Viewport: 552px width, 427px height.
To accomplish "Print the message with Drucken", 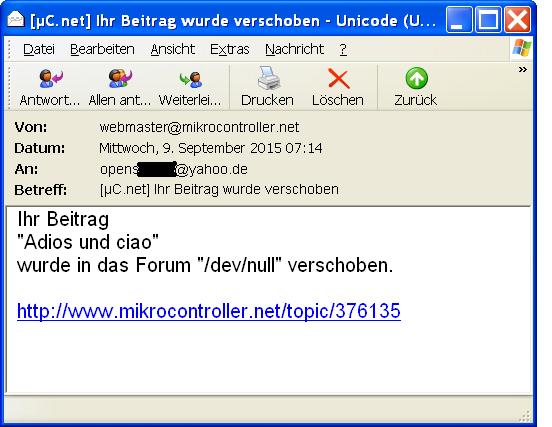I will click(x=268, y=87).
